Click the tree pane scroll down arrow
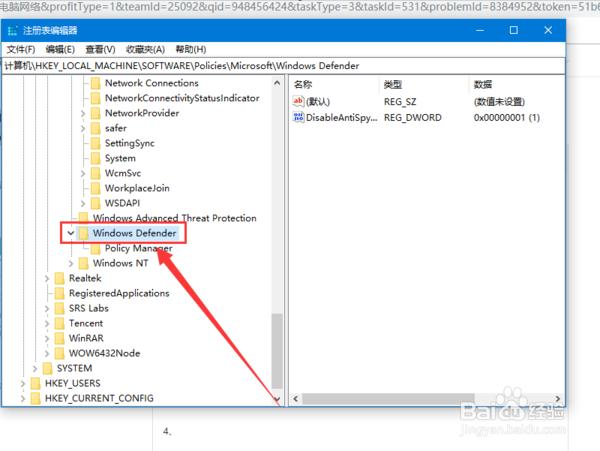Viewport: 600px width, 451px height. [x=277, y=399]
